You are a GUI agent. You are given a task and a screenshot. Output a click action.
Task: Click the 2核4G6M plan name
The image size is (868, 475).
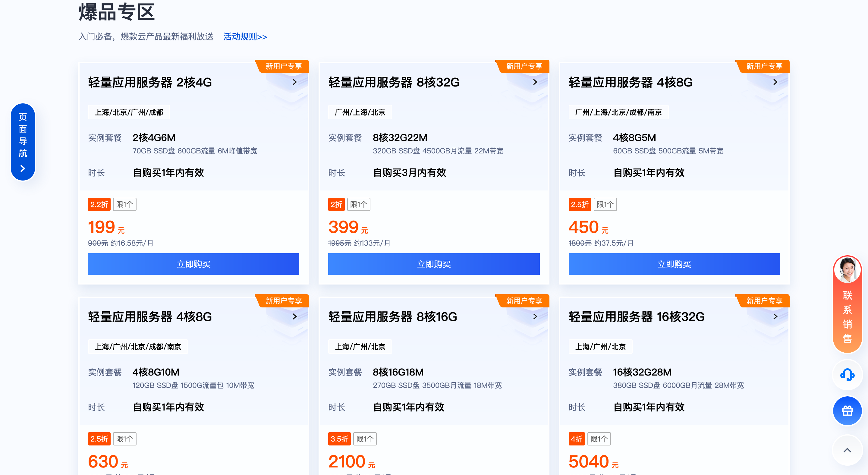tap(154, 138)
